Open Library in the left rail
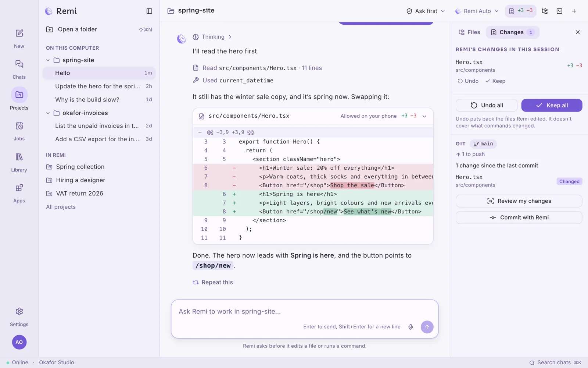Image resolution: width=588 pixels, height=368 pixels. click(19, 162)
